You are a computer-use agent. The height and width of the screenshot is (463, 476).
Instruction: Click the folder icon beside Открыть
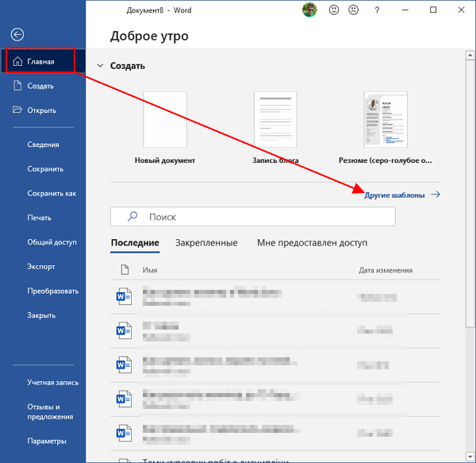(x=17, y=110)
